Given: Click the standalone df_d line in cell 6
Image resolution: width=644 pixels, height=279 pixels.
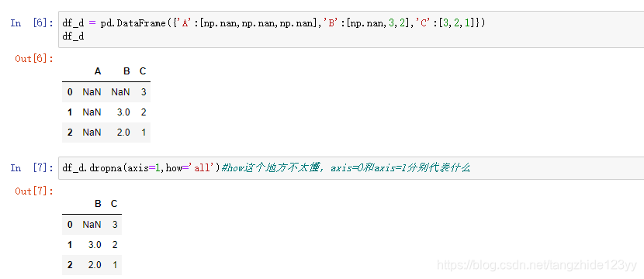Looking at the screenshot, I should (73, 36).
